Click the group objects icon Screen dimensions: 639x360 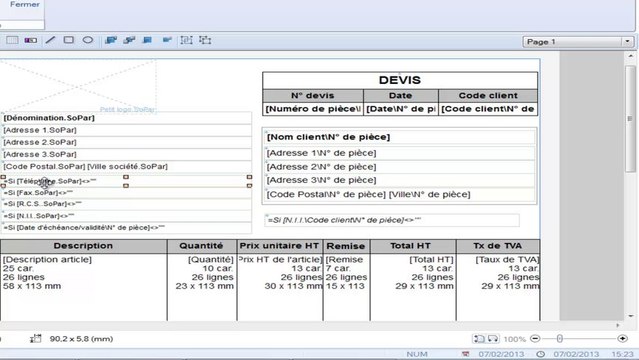[186, 40]
